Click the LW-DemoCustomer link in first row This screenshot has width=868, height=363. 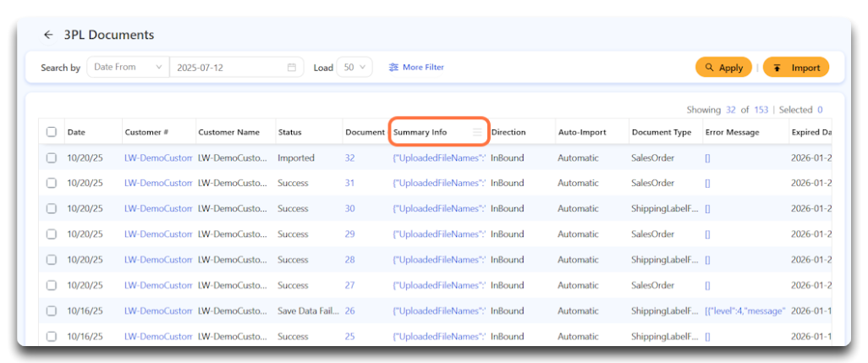click(158, 158)
